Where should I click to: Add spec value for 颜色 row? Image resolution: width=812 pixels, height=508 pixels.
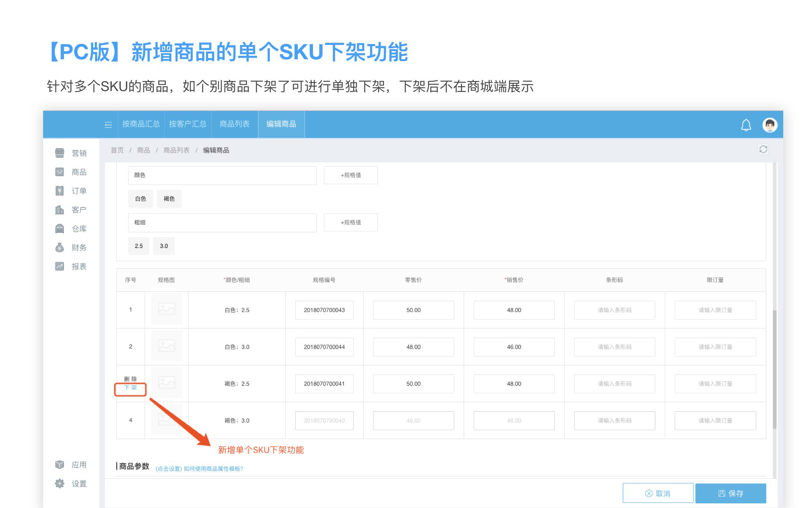point(351,175)
